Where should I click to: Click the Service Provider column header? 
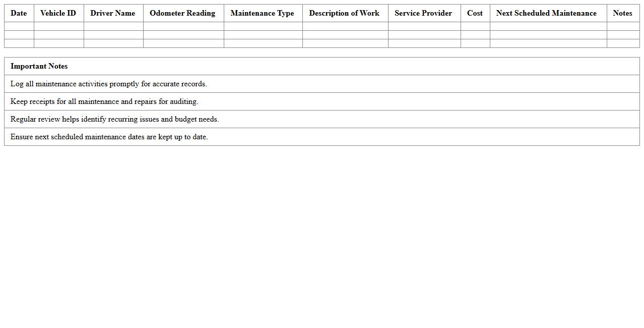(423, 13)
